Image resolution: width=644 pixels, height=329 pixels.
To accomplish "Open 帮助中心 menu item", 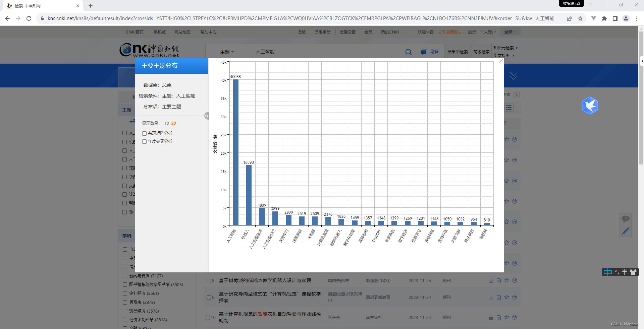I will (208, 32).
